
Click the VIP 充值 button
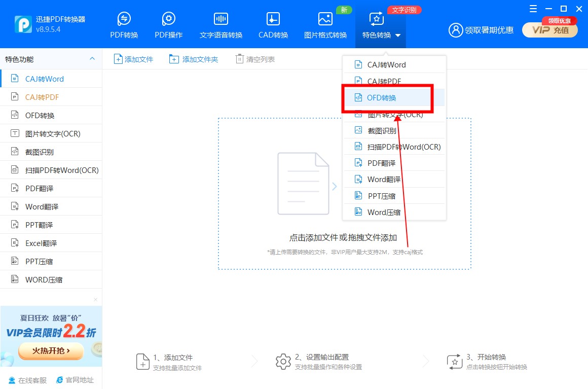click(549, 30)
